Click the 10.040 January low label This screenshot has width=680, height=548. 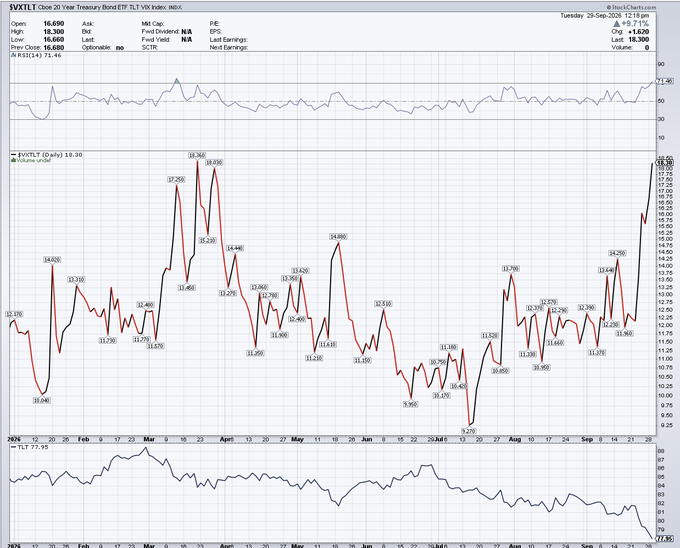click(x=42, y=400)
